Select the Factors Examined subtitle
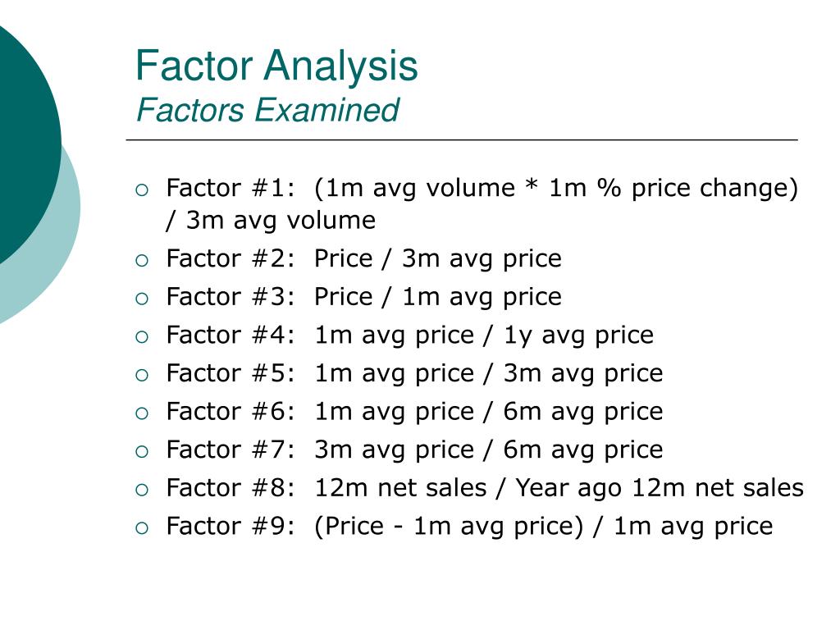840x630 pixels. pos(268,111)
